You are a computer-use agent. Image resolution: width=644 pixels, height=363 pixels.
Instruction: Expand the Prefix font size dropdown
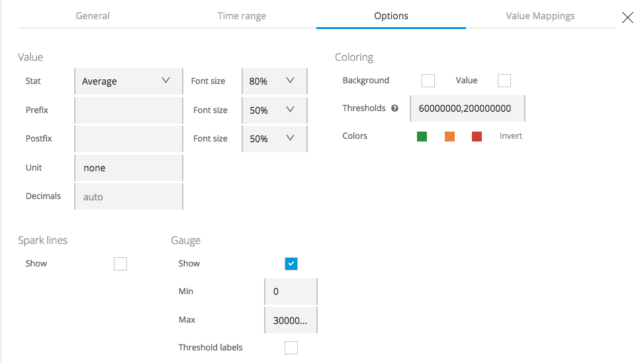click(x=274, y=110)
